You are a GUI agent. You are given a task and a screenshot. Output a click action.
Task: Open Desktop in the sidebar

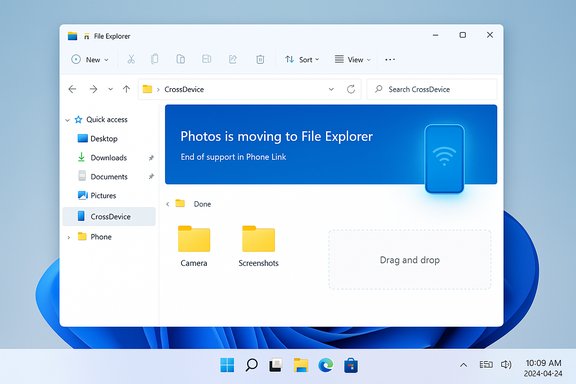[98, 139]
